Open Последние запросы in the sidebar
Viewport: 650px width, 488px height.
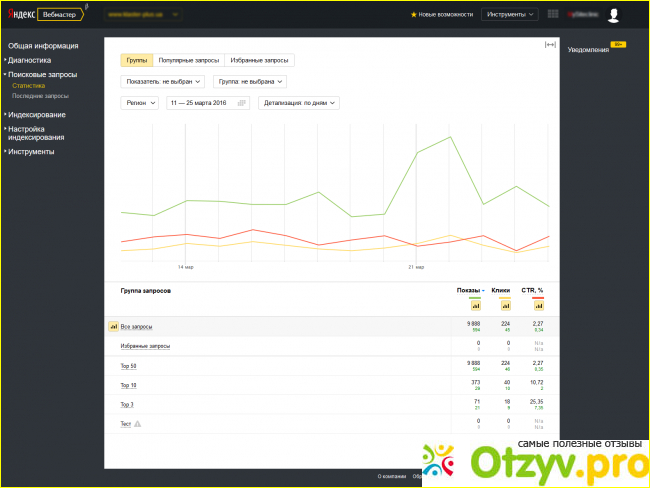pos(40,96)
